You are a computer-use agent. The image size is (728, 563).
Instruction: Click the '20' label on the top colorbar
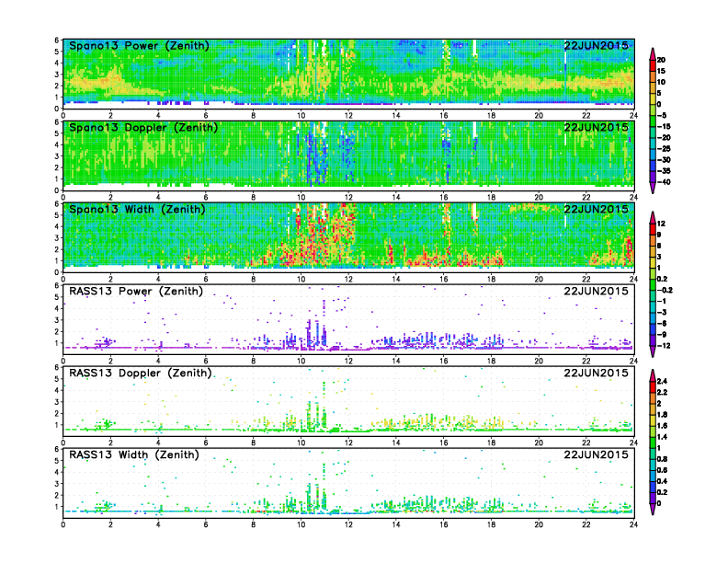click(x=661, y=60)
